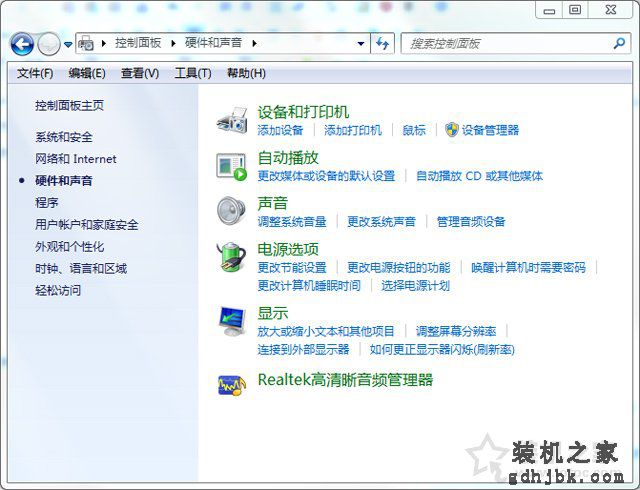The height and width of the screenshot is (490, 640).
Task: Open the 设备和打印机 heading
Action: coord(303,112)
